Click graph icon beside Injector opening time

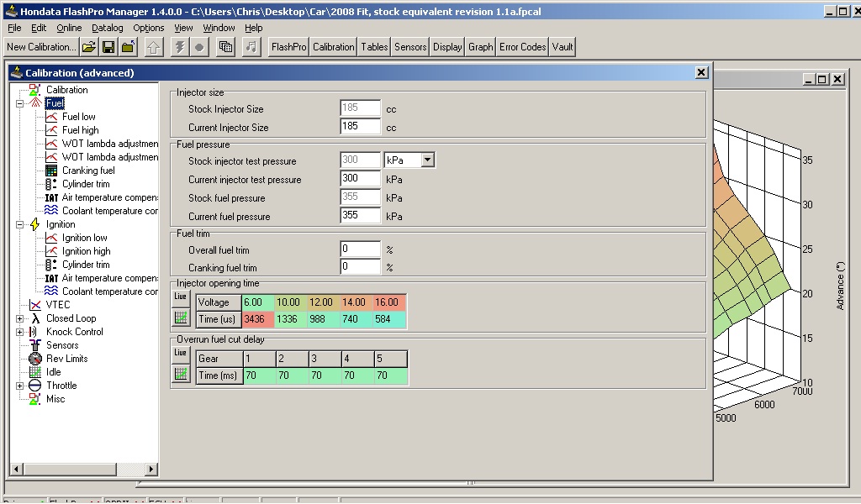pyautogui.click(x=181, y=318)
